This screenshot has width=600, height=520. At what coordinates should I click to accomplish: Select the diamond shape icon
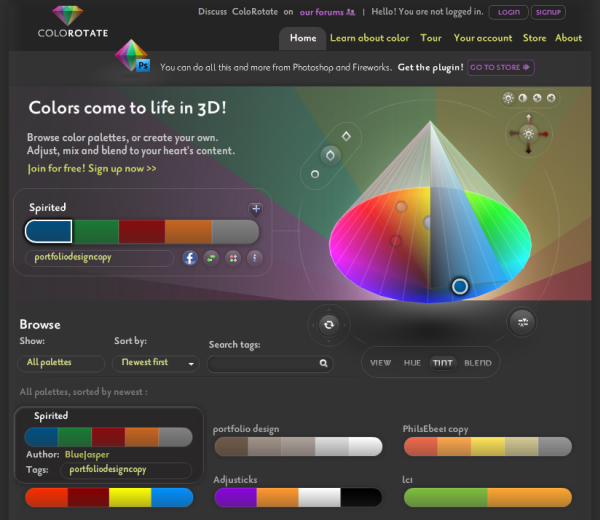click(346, 136)
